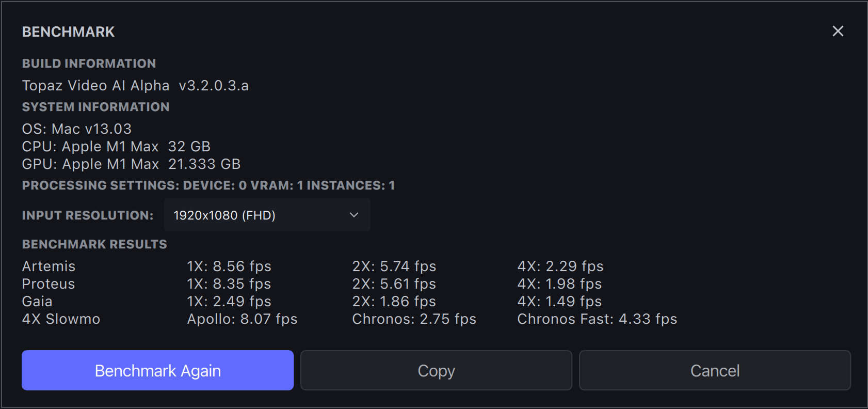
Task: Click the Apollo: 8.07 fps result
Action: [242, 319]
